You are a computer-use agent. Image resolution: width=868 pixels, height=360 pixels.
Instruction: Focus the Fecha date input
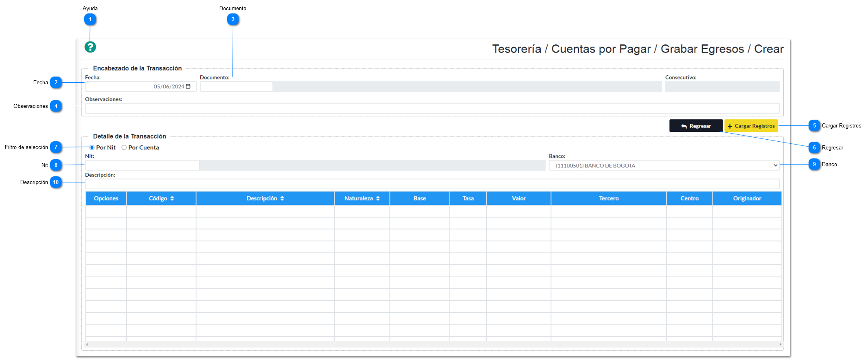click(141, 86)
